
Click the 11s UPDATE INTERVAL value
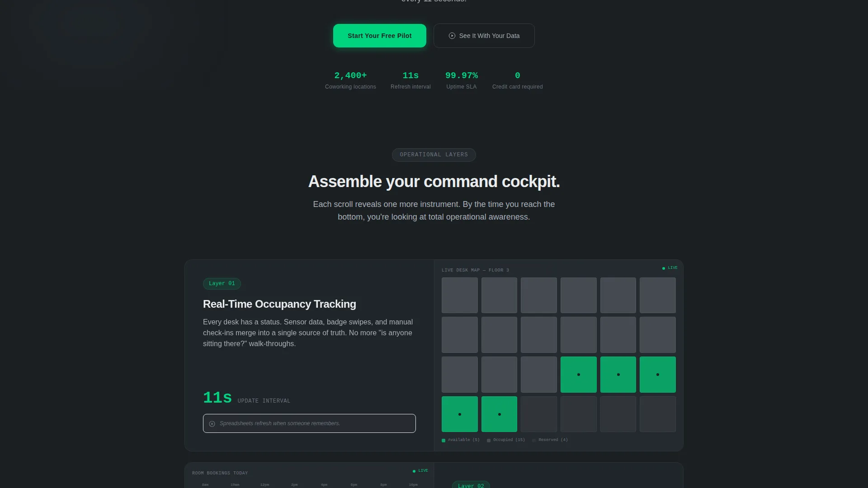[217, 398]
